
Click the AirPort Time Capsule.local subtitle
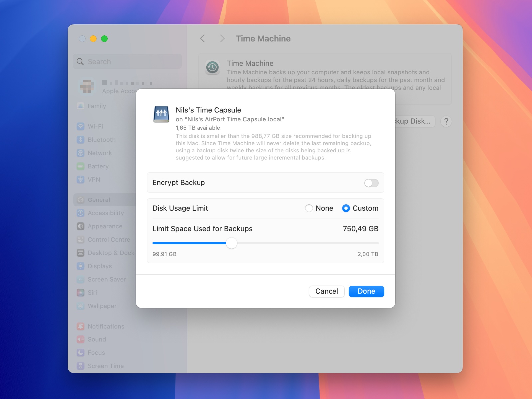[230, 119]
